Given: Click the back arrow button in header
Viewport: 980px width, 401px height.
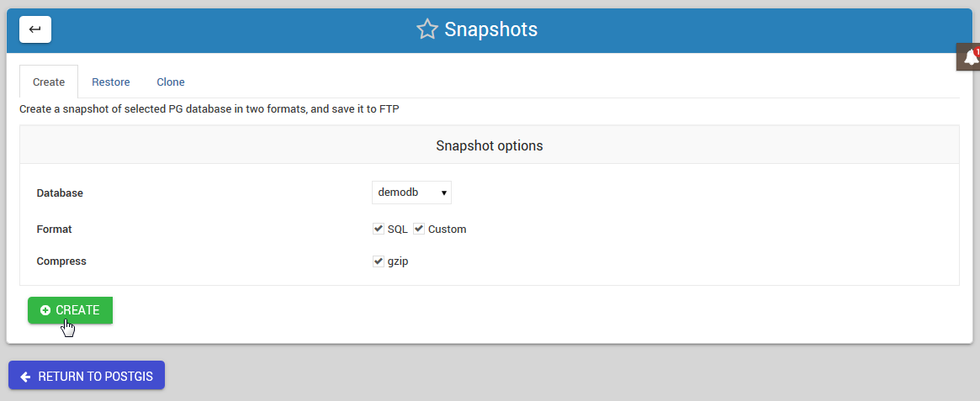Looking at the screenshot, I should (35, 29).
